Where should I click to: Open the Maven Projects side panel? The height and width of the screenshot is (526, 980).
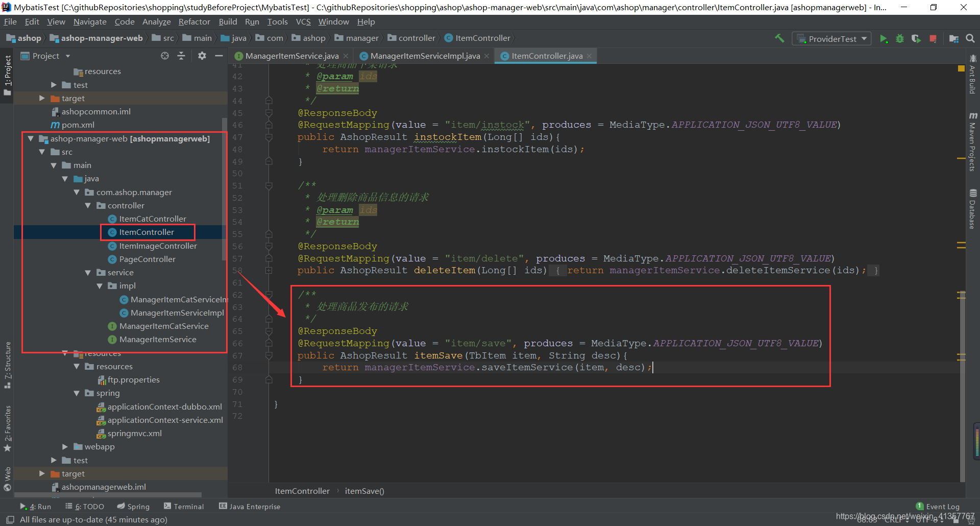point(973,141)
